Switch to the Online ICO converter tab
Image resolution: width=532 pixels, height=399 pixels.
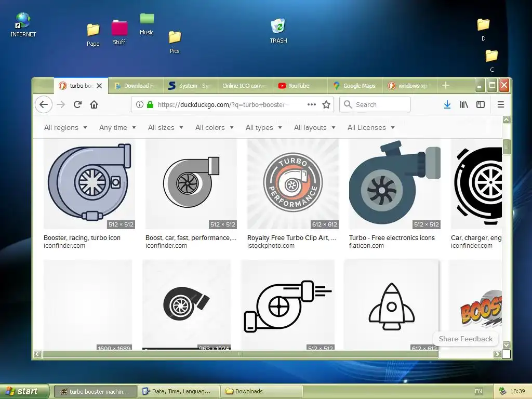pyautogui.click(x=244, y=86)
